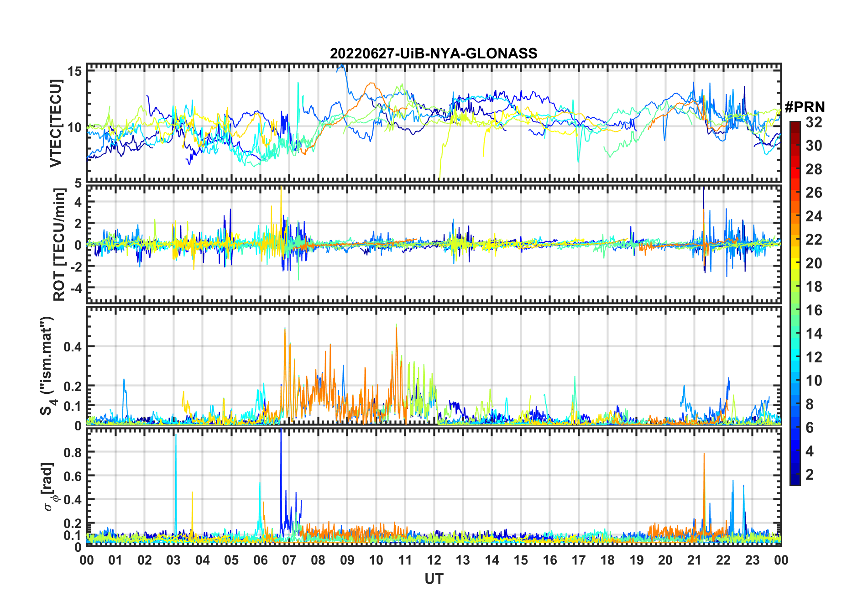
Task: Click colorbar tick label "12"
Action: [814, 357]
